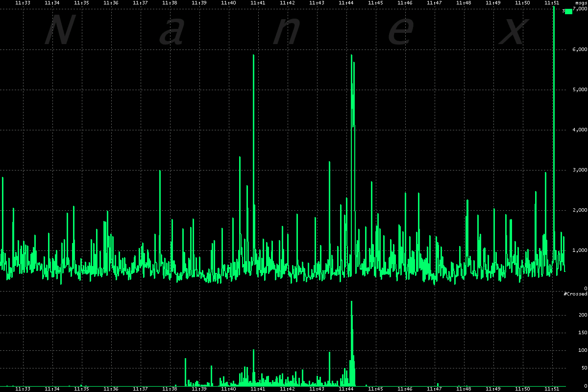Click the '11:33' label on the bottom time axis
Screen dimensions: 588x392
(23, 389)
